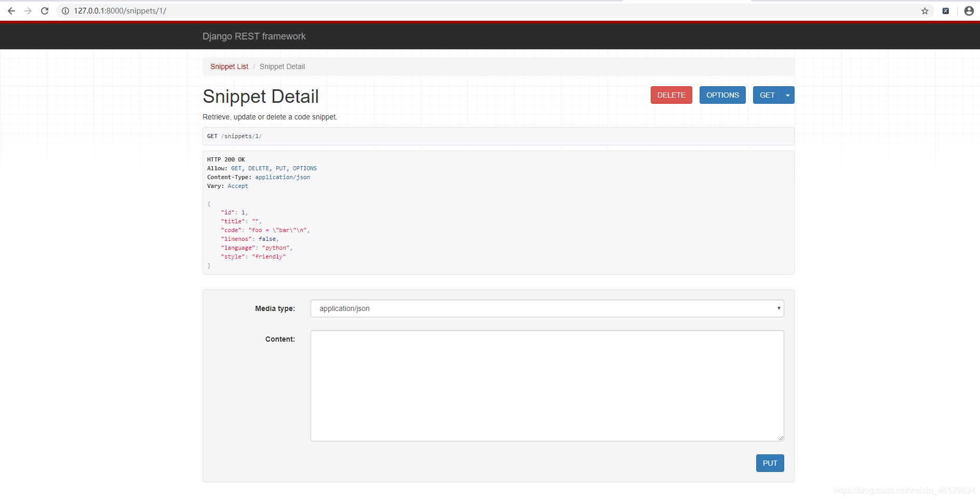This screenshot has width=980, height=500.
Task: Click the "code" JSON value line
Action: 265,230
